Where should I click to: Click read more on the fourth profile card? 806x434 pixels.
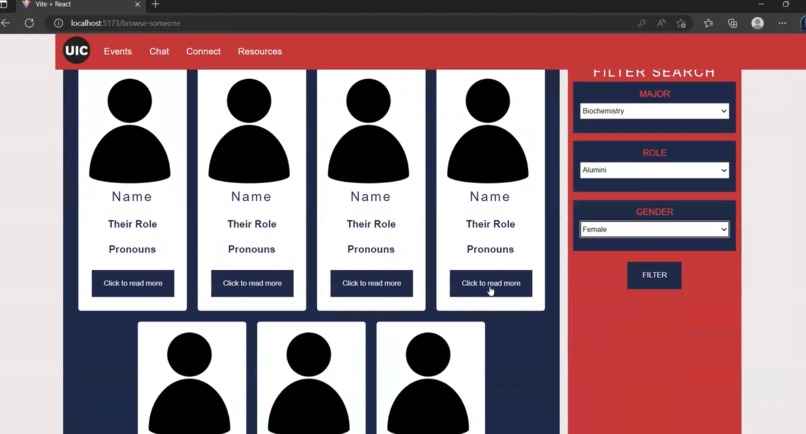491,283
